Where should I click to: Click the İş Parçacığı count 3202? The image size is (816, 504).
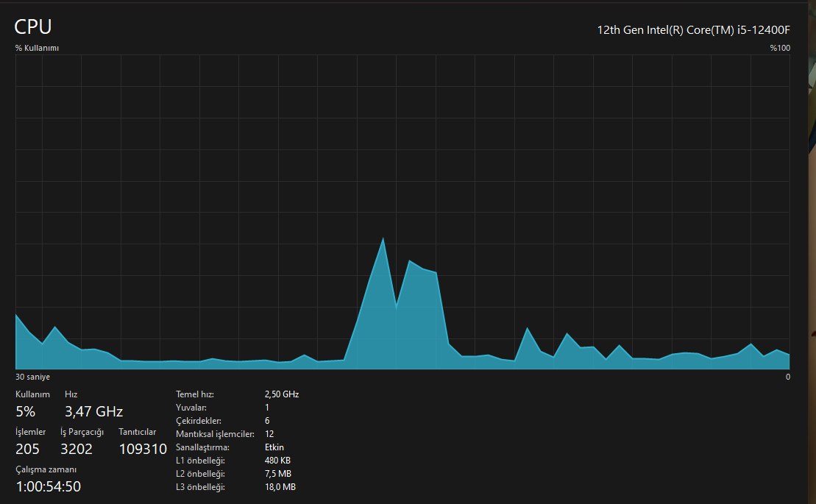77,449
